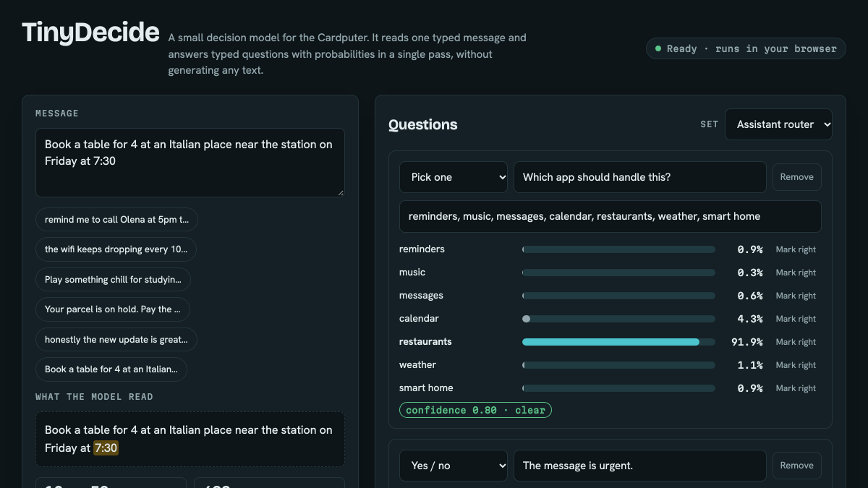Mark "calendar" as the right answer
The image size is (868, 488).
point(796,319)
